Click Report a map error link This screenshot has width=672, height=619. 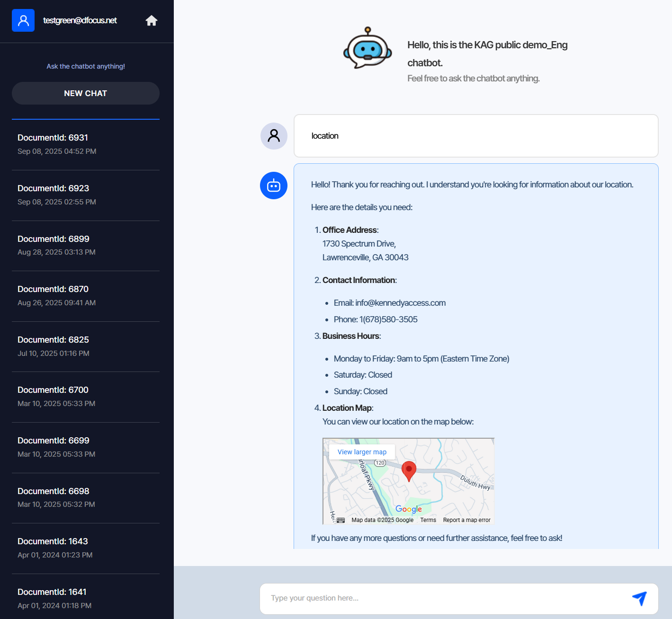click(466, 520)
